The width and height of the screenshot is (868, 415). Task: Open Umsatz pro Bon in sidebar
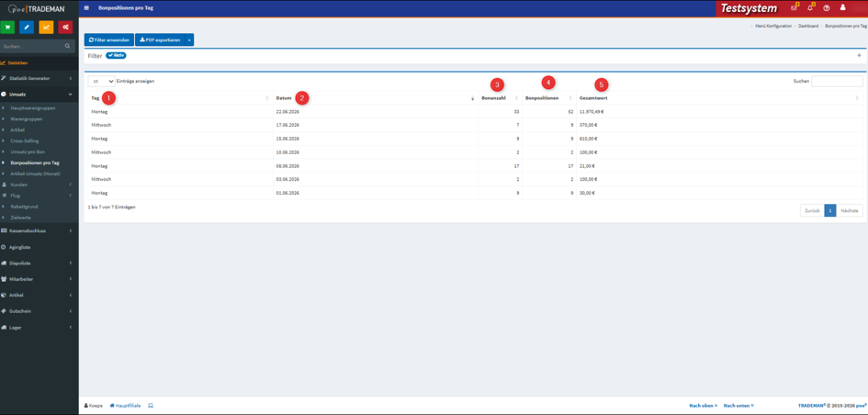(28, 151)
